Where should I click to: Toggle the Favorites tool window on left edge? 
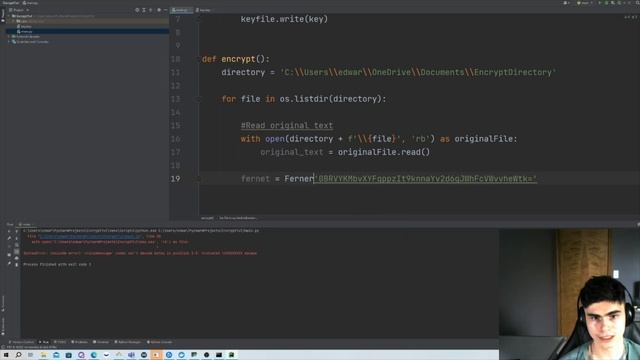[2, 327]
